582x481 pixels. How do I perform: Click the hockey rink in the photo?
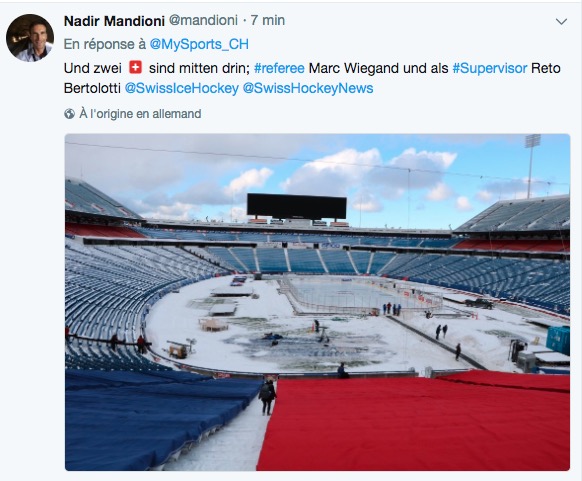tap(360, 295)
